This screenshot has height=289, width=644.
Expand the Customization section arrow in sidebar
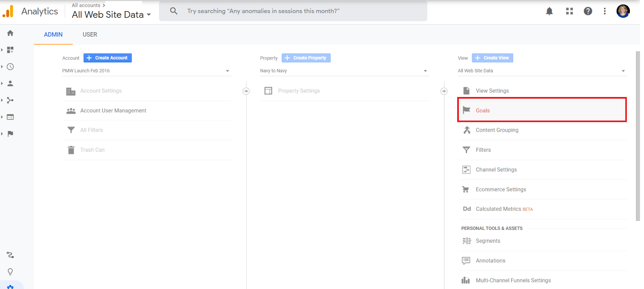pyautogui.click(x=2, y=50)
